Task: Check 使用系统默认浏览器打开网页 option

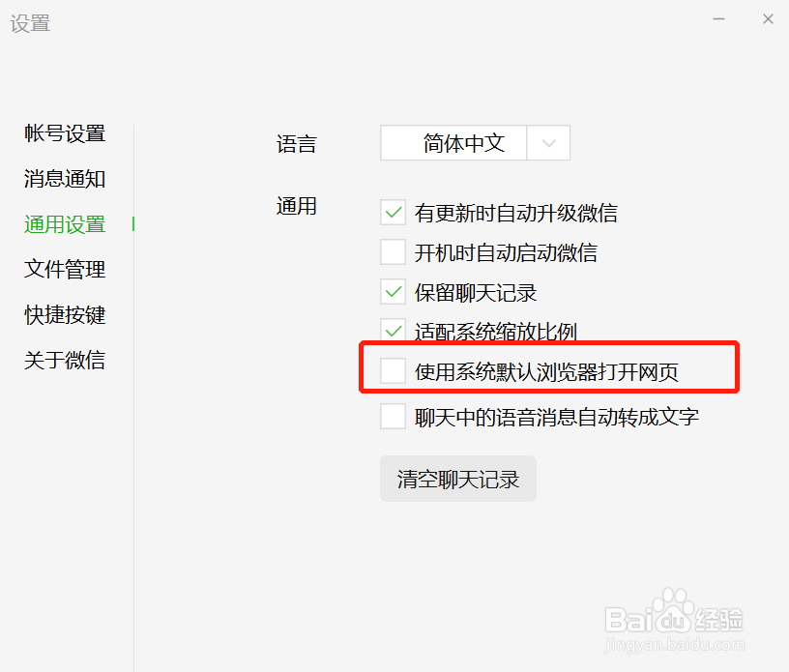Action: 393,371
